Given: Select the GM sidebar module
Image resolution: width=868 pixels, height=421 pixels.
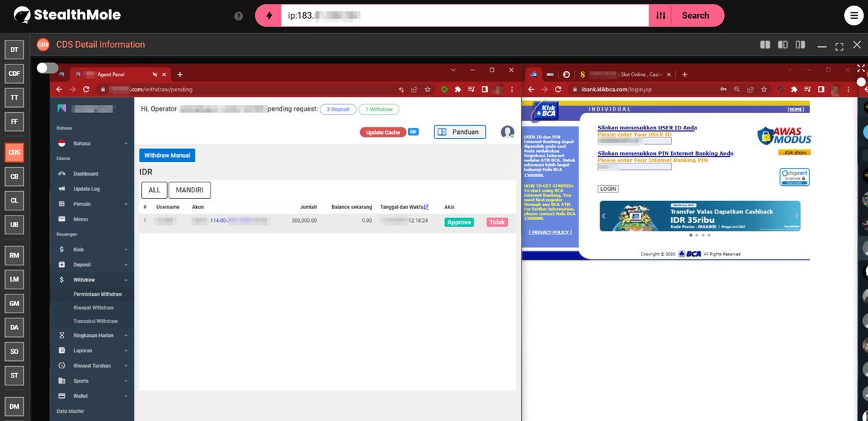Looking at the screenshot, I should click(x=14, y=303).
